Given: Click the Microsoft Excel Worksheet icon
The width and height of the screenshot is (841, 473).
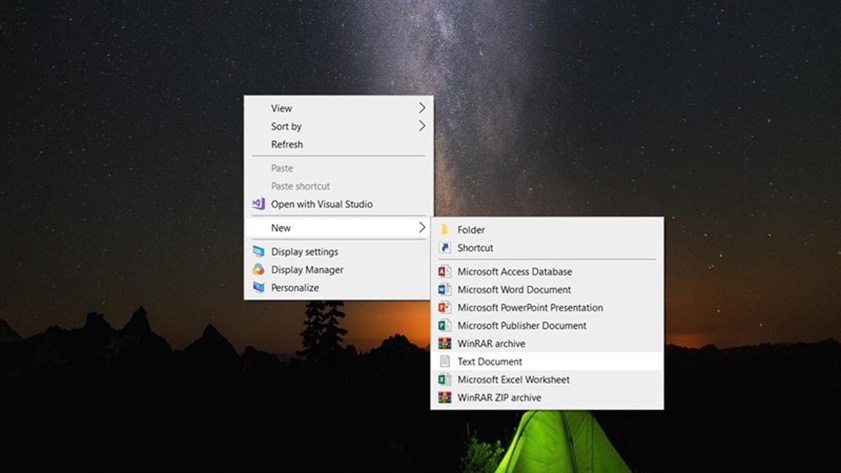Looking at the screenshot, I should click(445, 380).
